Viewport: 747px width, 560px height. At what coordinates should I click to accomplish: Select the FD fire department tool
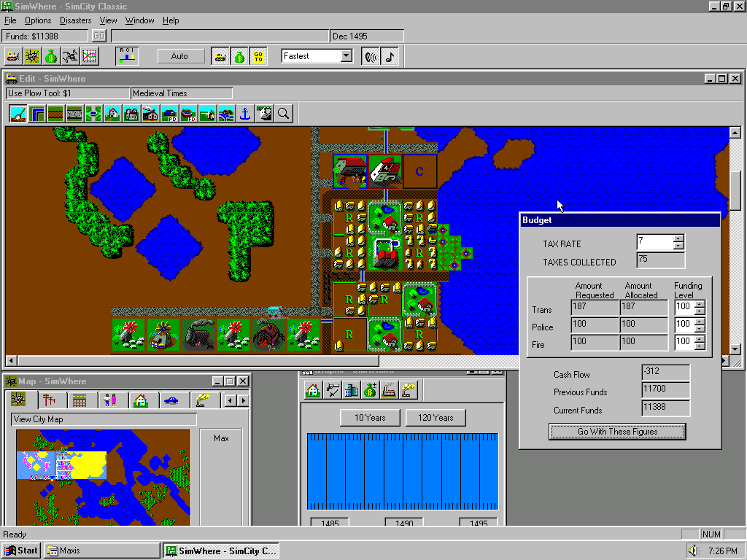pyautogui.click(x=189, y=114)
